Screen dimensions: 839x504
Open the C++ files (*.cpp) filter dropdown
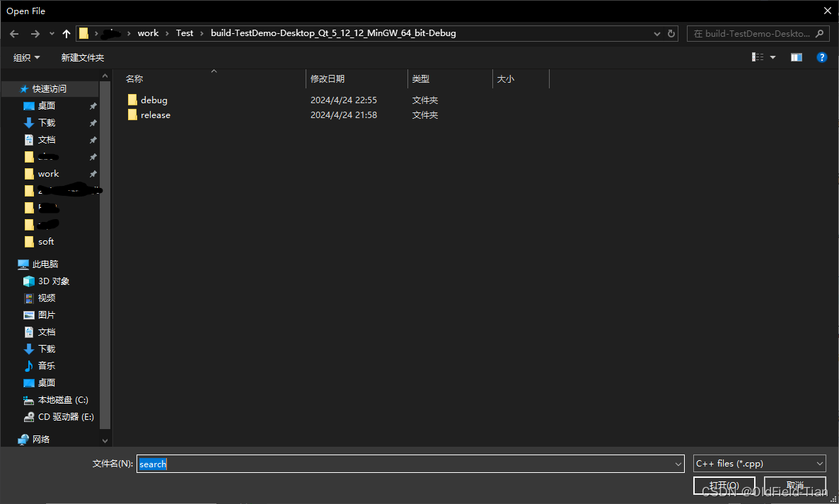tap(759, 464)
